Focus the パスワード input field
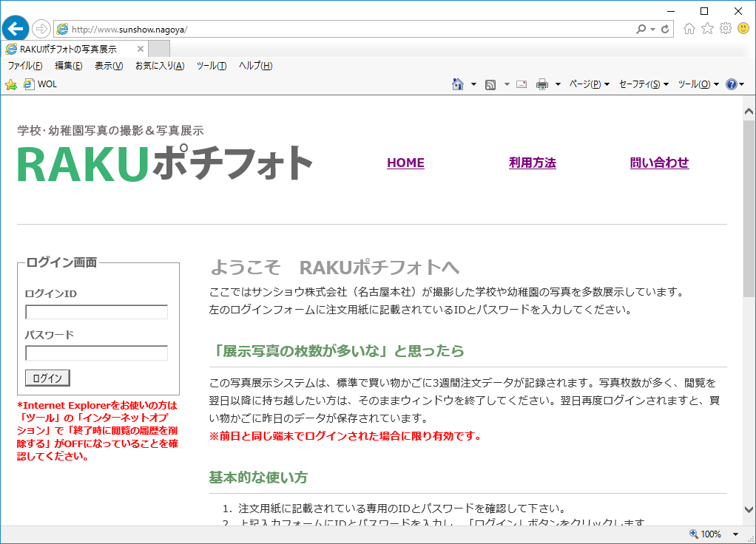This screenshot has height=544, width=756. pyautogui.click(x=96, y=353)
